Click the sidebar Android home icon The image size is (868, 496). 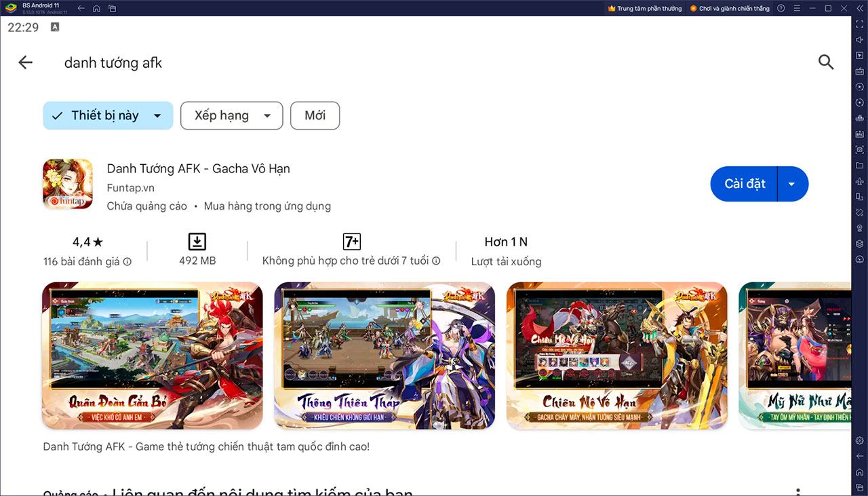click(859, 472)
